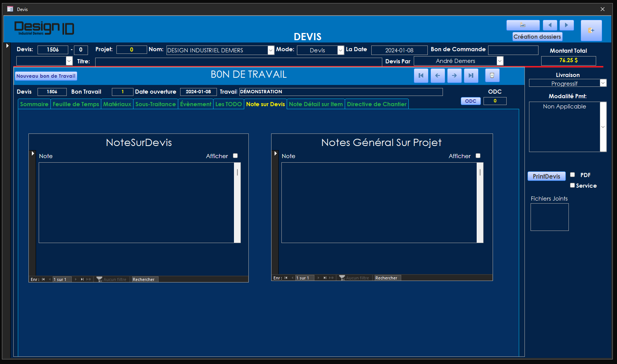This screenshot has width=617, height=364.
Task: Expand the Livraison dropdown
Action: pos(603,83)
